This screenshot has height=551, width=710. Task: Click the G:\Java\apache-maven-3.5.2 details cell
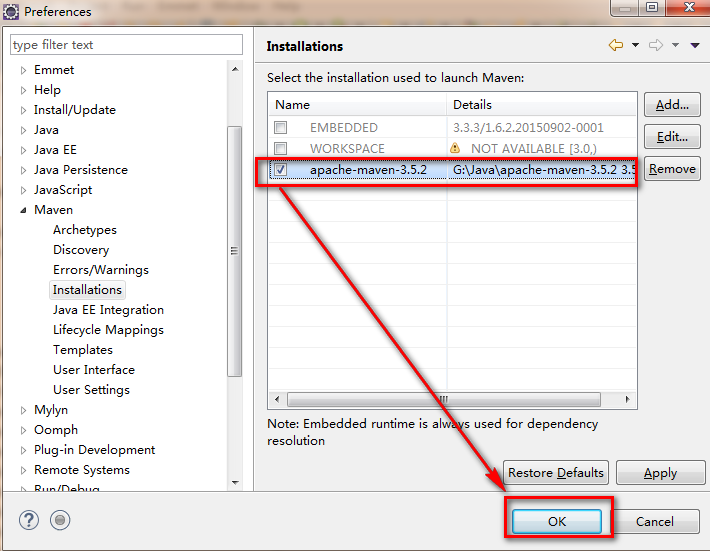click(x=543, y=169)
